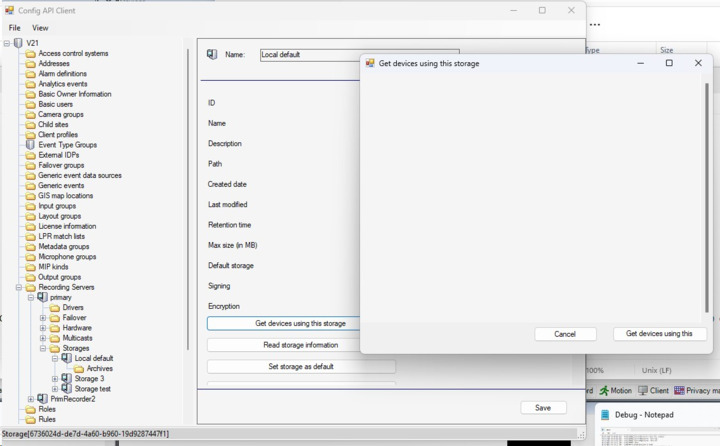Open the File menu

(x=14, y=28)
